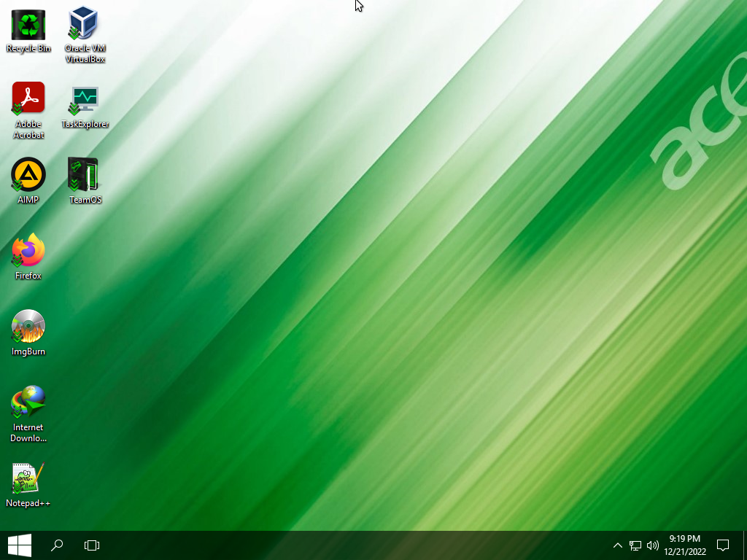Select the Notepad++ desktop shortcut
The image size is (747, 560).
pyautogui.click(x=28, y=485)
